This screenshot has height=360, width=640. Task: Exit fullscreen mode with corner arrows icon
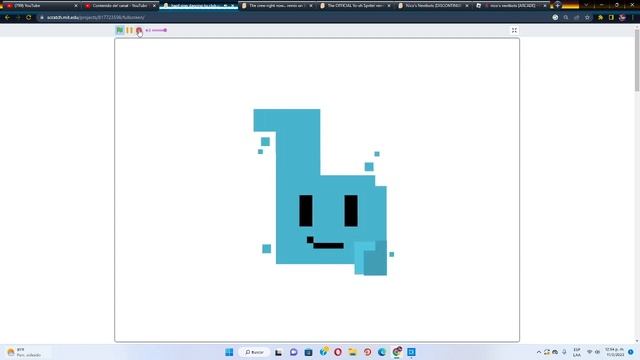[x=514, y=30]
